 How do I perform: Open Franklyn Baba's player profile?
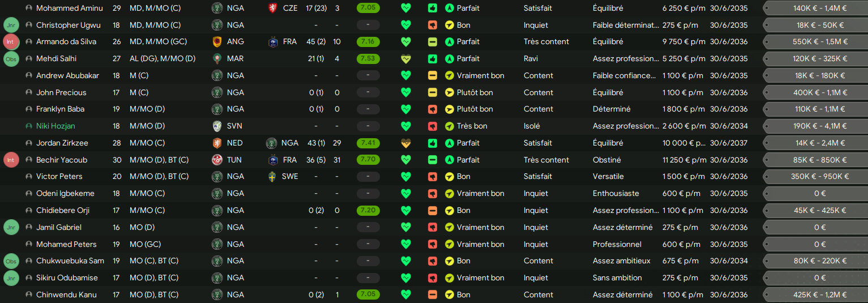[60, 109]
